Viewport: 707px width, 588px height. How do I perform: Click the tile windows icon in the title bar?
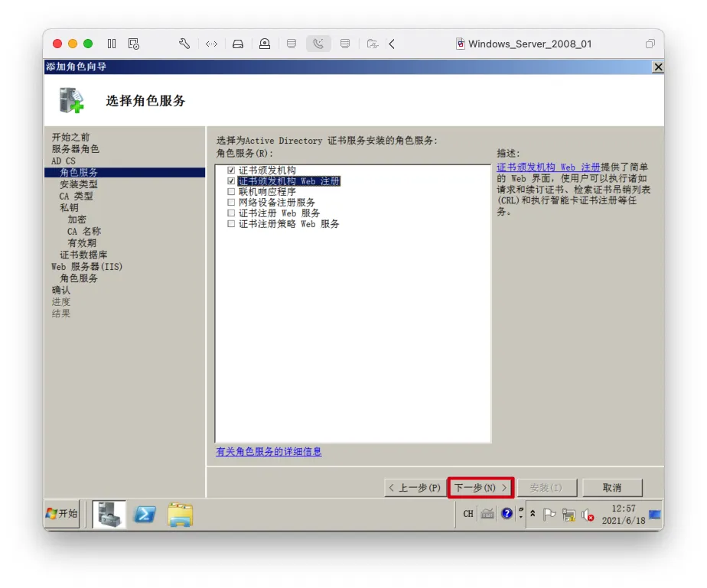pos(650,44)
